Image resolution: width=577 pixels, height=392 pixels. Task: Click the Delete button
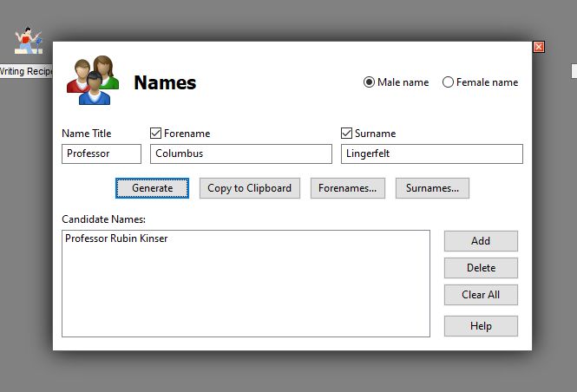coord(481,268)
